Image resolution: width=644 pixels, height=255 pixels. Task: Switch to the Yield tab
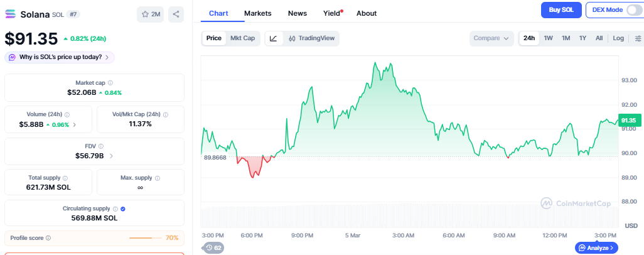(331, 13)
